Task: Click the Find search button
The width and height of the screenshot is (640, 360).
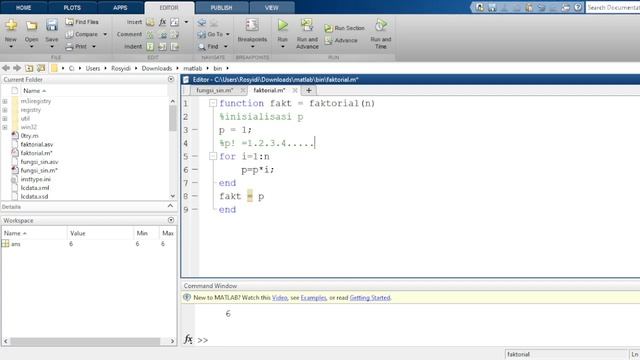Action: tap(208, 47)
